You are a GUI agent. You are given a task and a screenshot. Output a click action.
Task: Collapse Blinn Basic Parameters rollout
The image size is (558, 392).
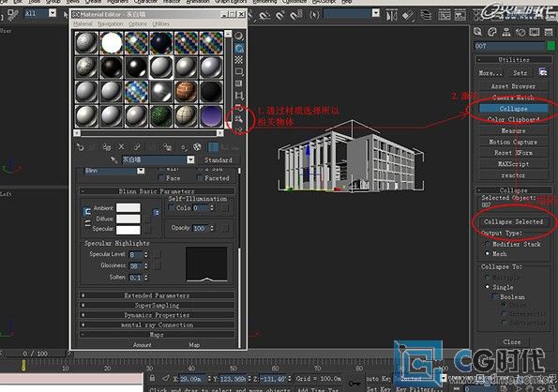click(157, 191)
